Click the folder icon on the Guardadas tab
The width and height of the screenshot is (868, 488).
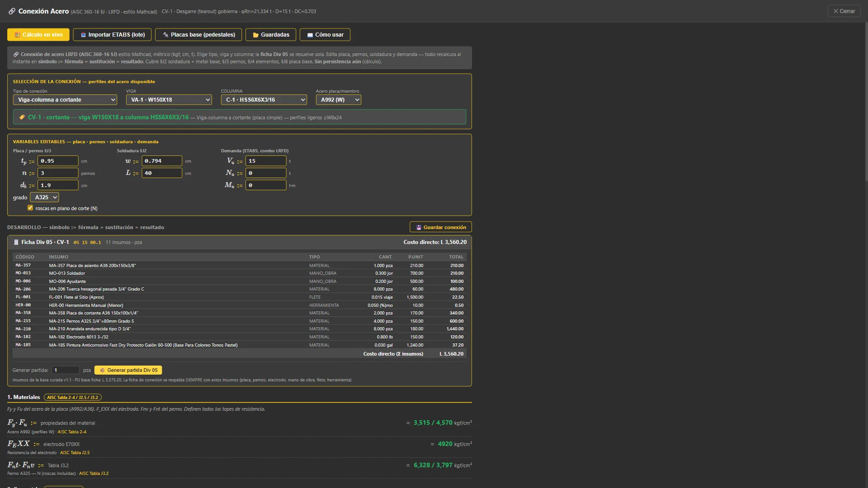256,35
